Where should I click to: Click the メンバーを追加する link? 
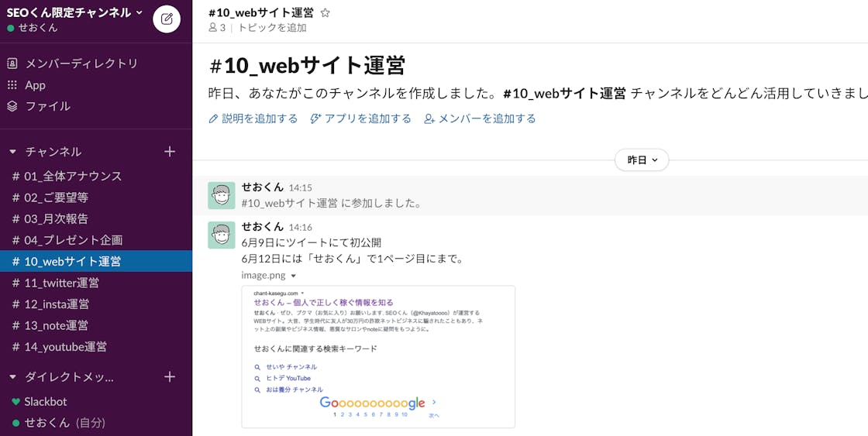pyautogui.click(x=480, y=118)
